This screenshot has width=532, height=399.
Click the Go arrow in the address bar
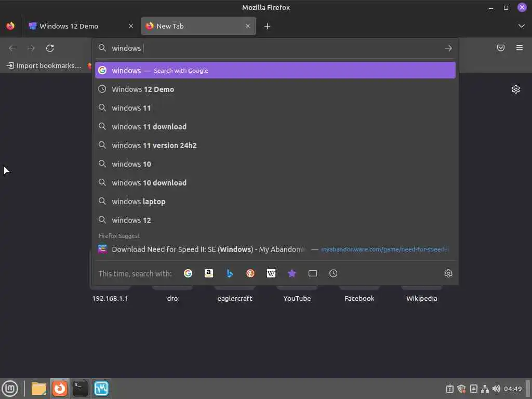[448, 48]
